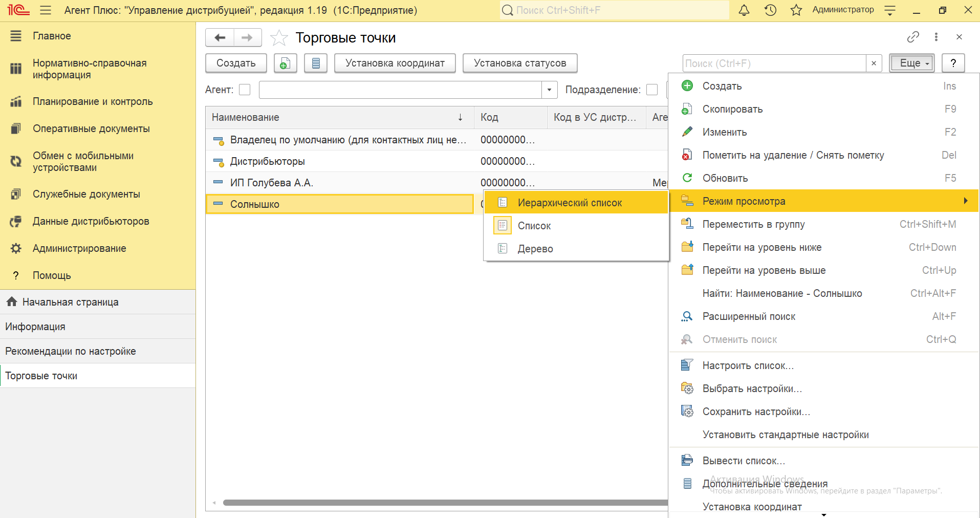Open Обмен с мобильными устройствами section
This screenshot has height=518, width=980.
[98, 162]
